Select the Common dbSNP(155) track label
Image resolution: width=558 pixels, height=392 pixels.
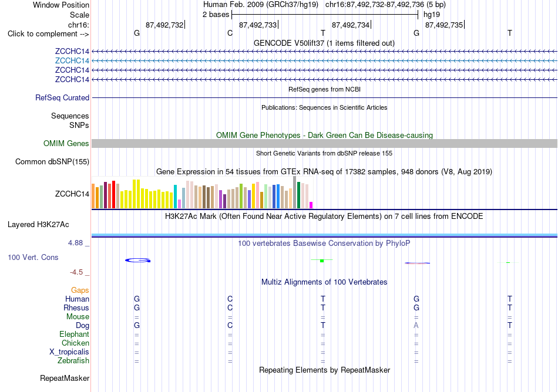52,162
